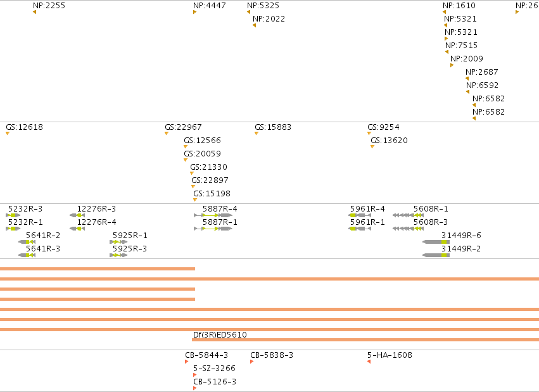The width and height of the screenshot is (539, 392).
Task: Click the red marker under 5-SZ-3266
Action: point(195,375)
